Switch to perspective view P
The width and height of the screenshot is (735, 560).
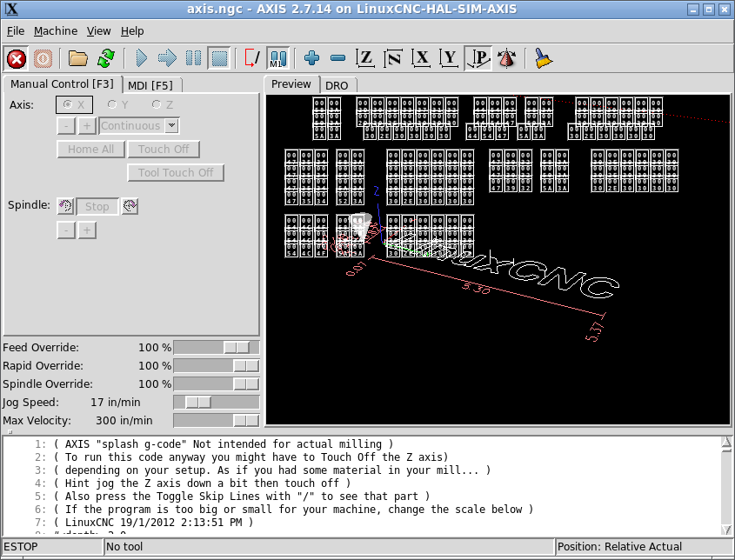pos(478,58)
